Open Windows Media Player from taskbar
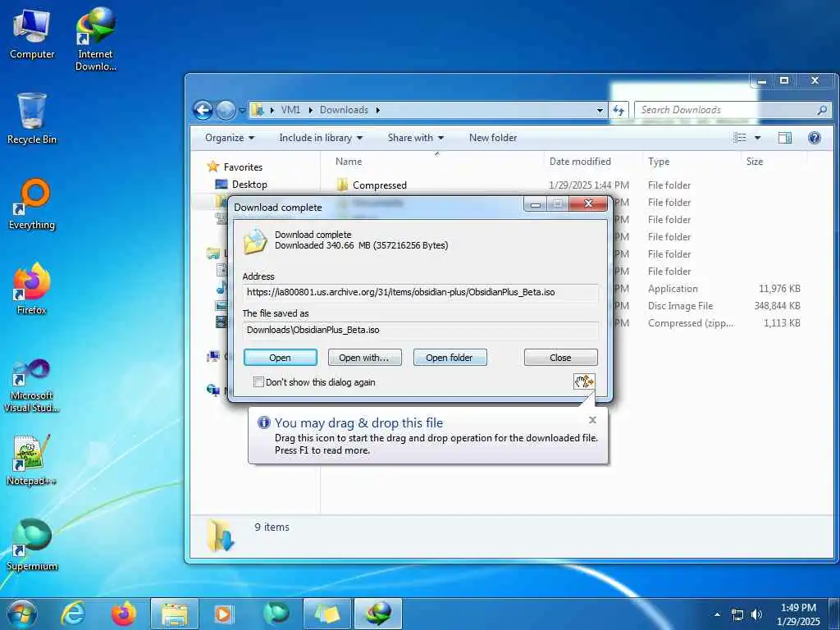The image size is (840, 630). (x=223, y=614)
